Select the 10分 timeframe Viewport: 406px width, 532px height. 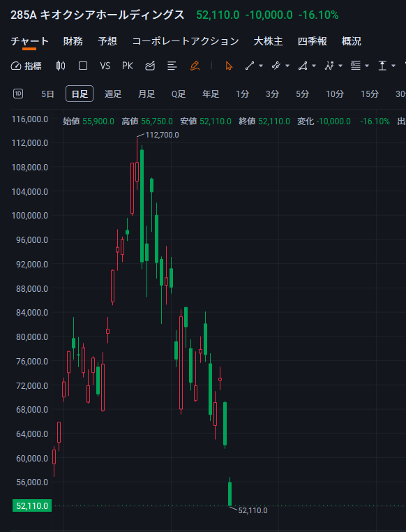[335, 94]
